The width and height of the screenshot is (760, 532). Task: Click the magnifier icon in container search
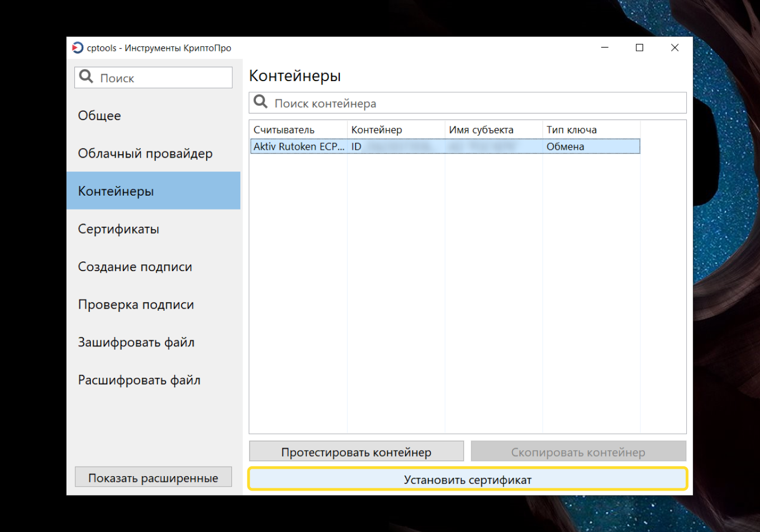click(x=260, y=102)
